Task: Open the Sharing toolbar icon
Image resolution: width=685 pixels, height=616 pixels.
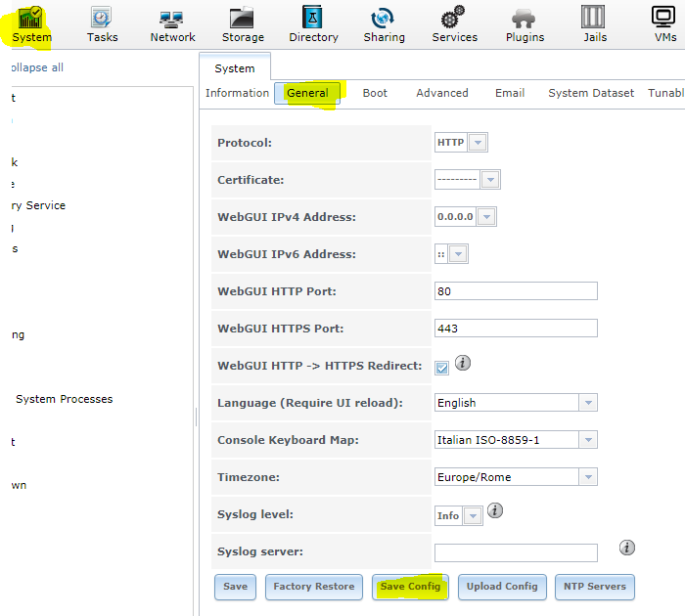Action: point(384,24)
